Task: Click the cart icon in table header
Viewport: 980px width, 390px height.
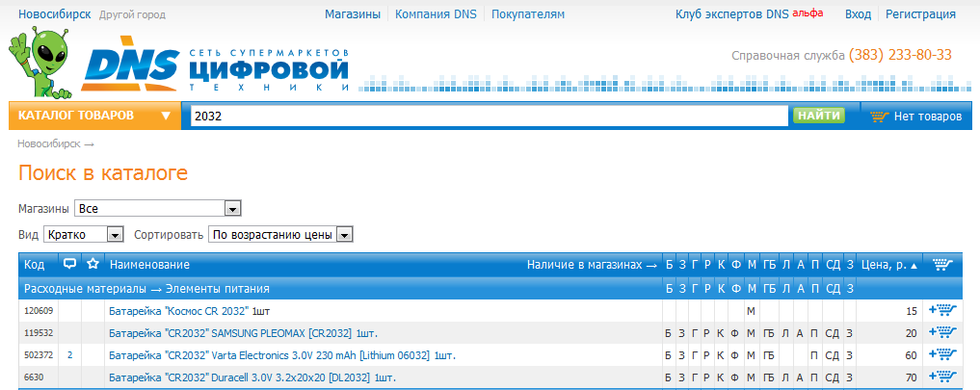Action: (942, 265)
